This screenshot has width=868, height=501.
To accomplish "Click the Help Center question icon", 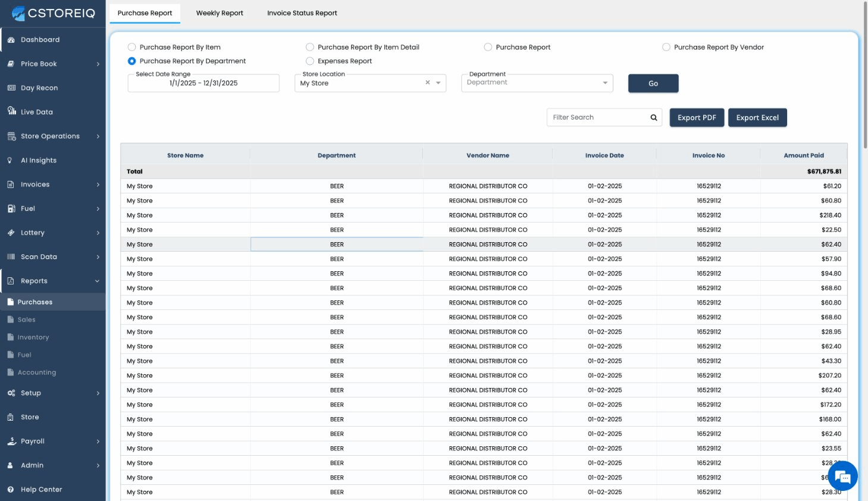I will 11,490.
